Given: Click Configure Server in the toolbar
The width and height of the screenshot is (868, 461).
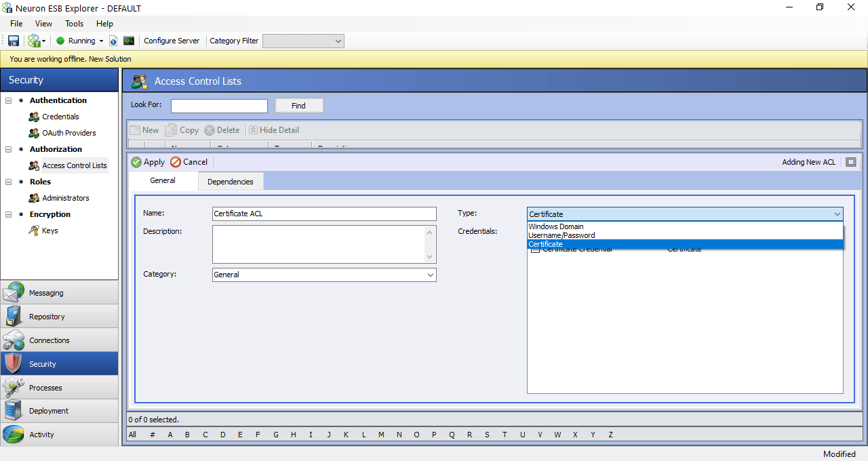Looking at the screenshot, I should pos(172,41).
